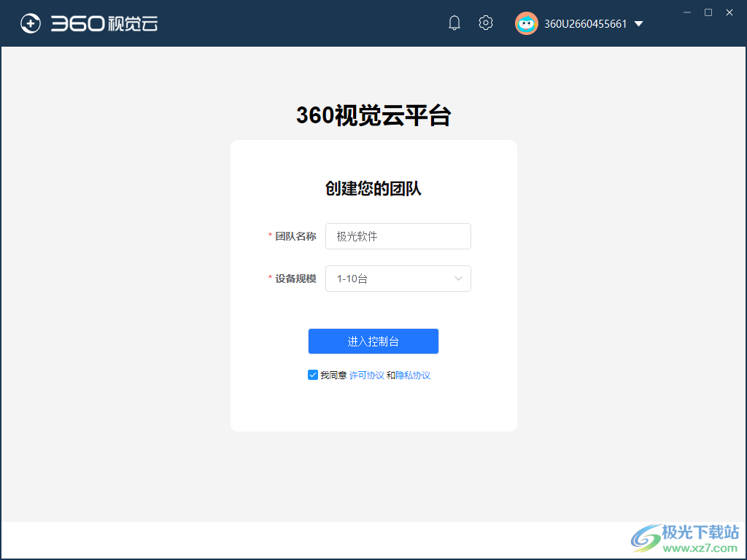Click the 进入控制台 button
Image resolution: width=747 pixels, height=560 pixels.
373,341
